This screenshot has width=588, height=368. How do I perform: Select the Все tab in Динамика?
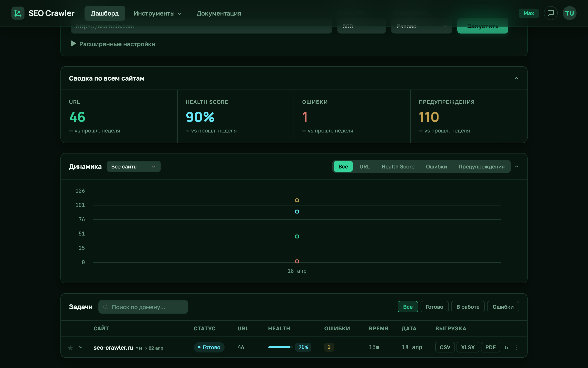point(343,166)
